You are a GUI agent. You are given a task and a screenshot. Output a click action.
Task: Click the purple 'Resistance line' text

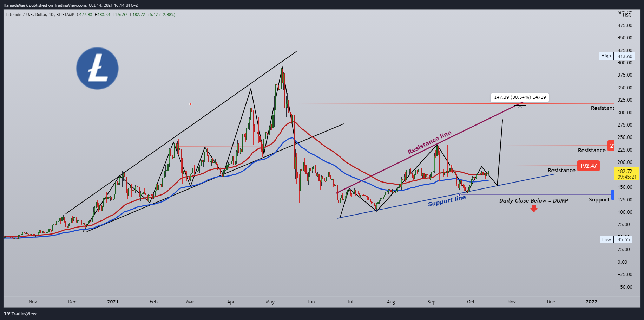429,142
